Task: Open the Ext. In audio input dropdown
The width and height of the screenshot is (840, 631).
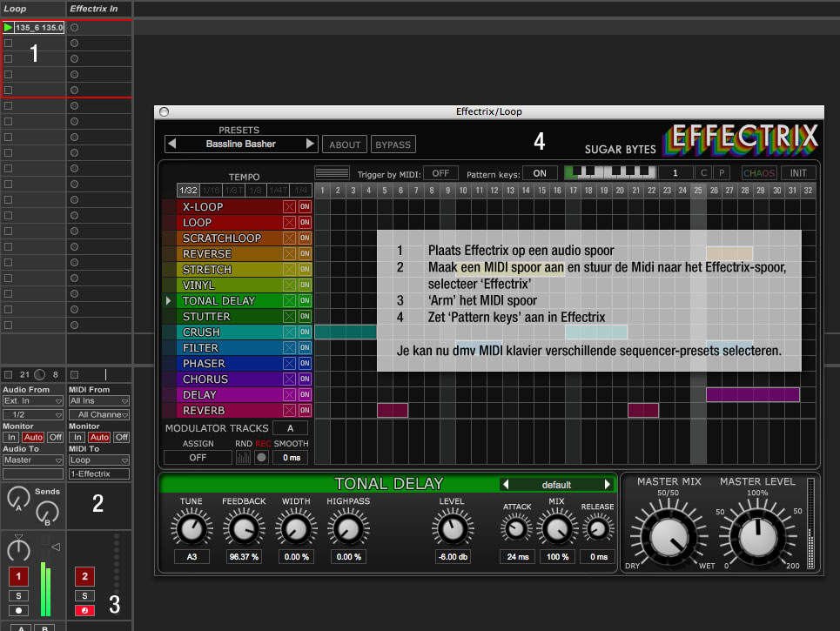Action: [33, 400]
